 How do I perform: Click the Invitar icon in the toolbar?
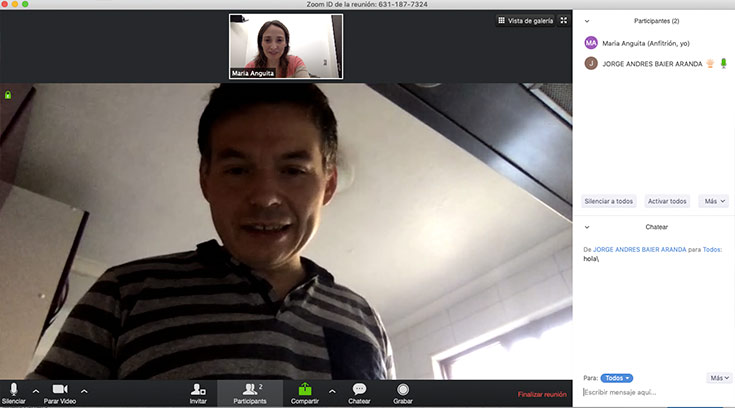coord(198,389)
